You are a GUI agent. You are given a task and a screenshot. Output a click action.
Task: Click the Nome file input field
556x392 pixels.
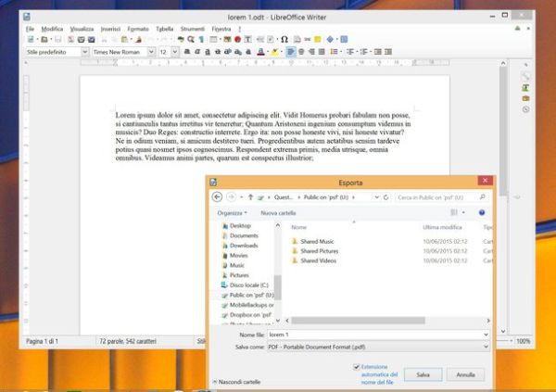pyautogui.click(x=375, y=334)
